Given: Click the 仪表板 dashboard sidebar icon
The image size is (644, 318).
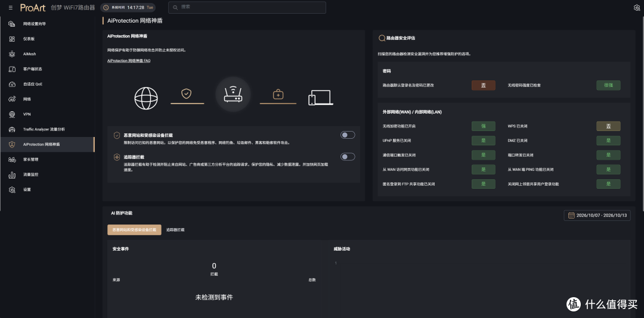Looking at the screenshot, I should (12, 39).
